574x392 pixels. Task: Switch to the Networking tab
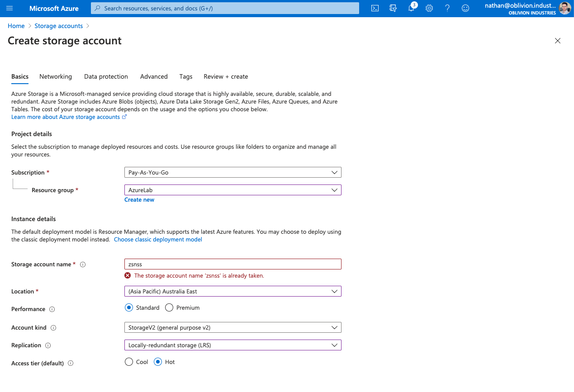56,77
